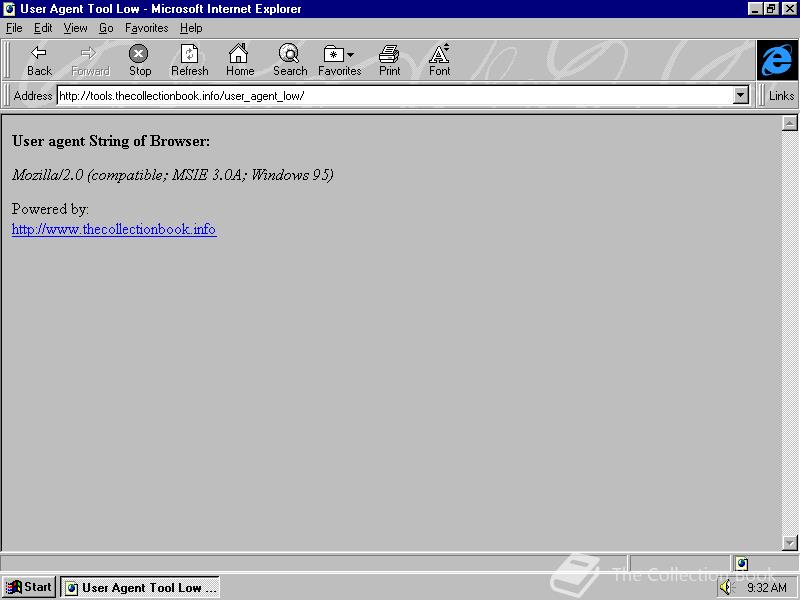Print the page with the Print button
Screen dimensions: 800x600
click(x=389, y=60)
